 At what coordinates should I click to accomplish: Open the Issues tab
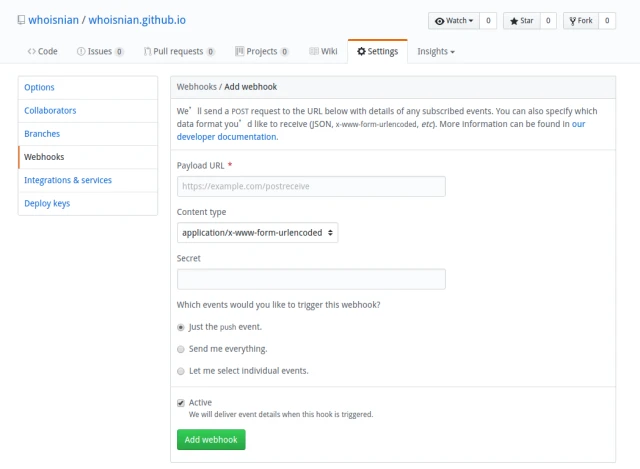click(99, 51)
